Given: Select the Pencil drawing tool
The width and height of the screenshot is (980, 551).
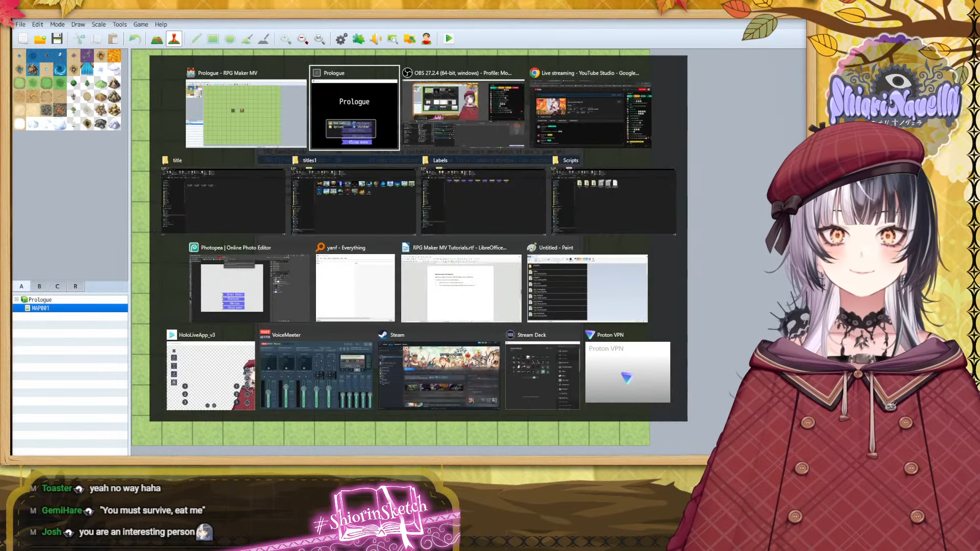Looking at the screenshot, I should [x=196, y=39].
